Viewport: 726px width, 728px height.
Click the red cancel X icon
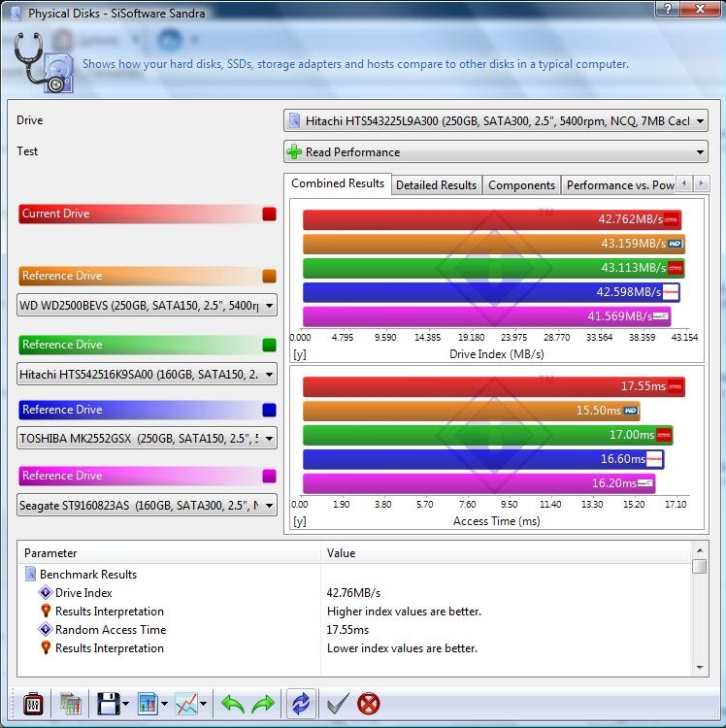pyautogui.click(x=369, y=704)
